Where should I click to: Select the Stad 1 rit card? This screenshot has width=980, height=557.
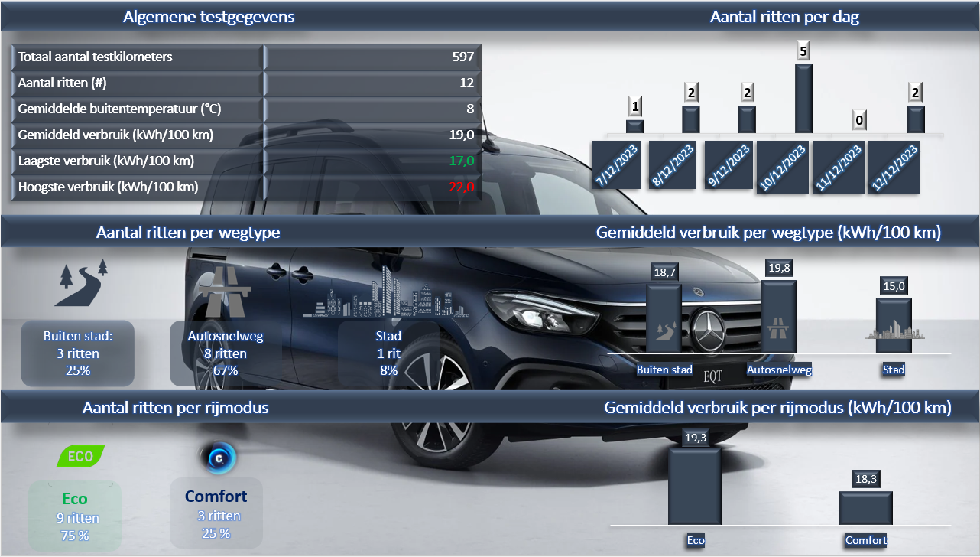click(388, 353)
